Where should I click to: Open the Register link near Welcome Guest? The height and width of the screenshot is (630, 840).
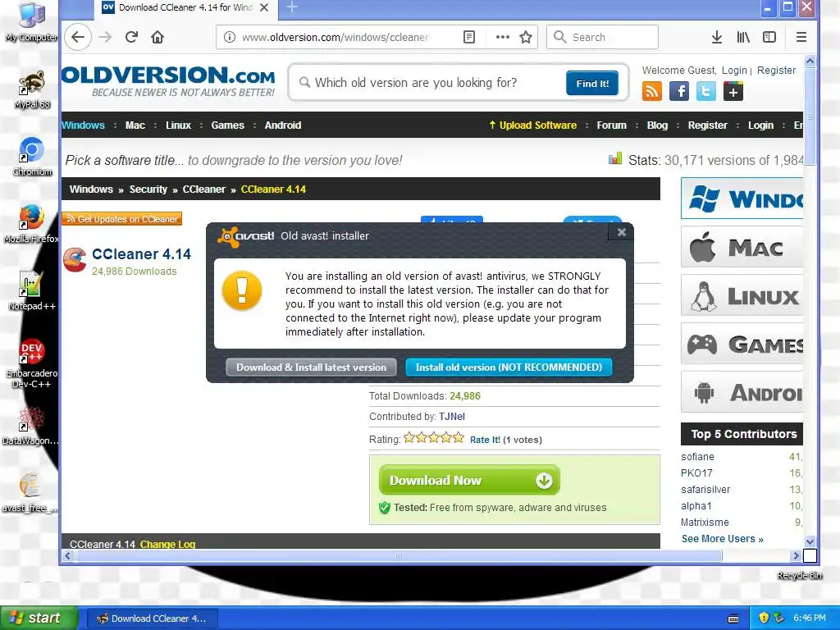tap(776, 71)
